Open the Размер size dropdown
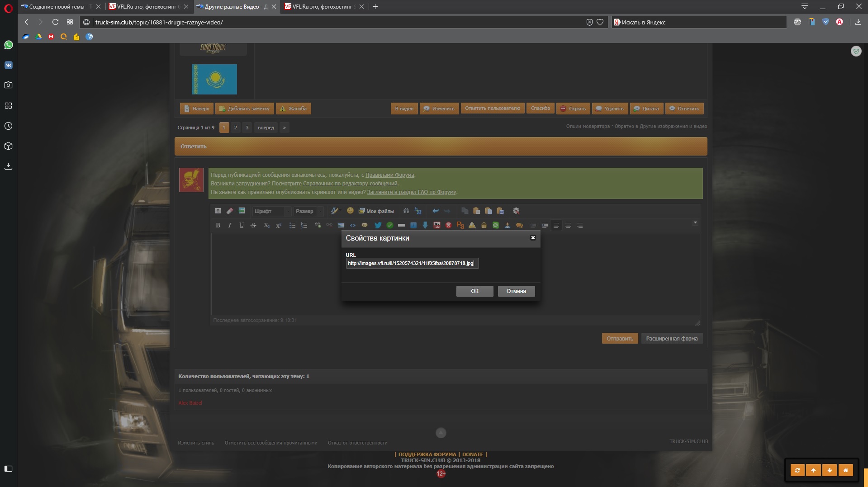The width and height of the screenshot is (868, 487). click(x=308, y=211)
